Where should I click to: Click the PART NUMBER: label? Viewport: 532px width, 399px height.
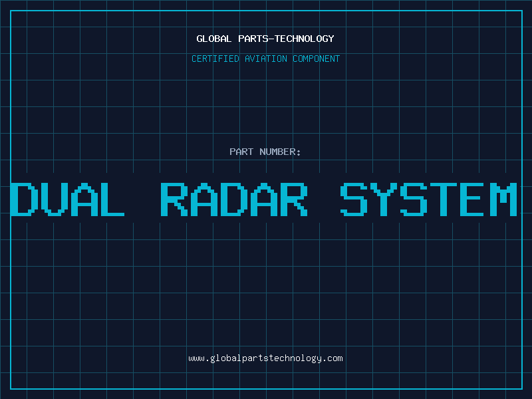[265, 152]
